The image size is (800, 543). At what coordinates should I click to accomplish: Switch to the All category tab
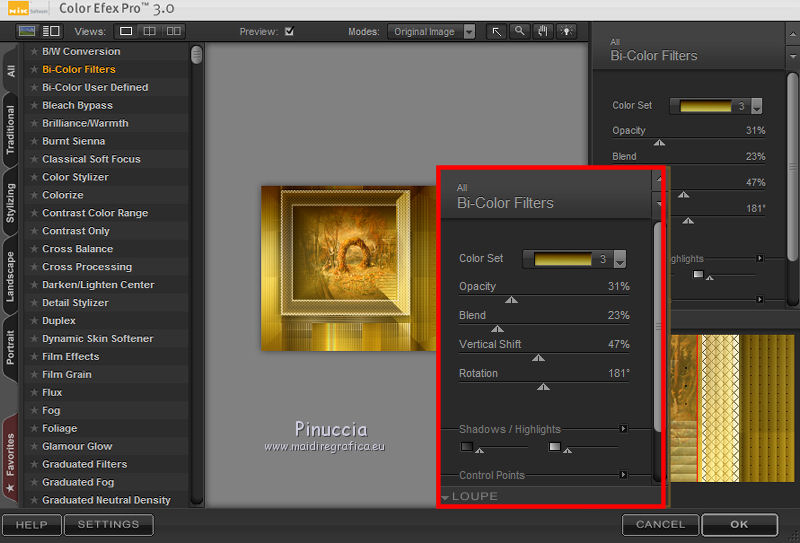[x=10, y=70]
